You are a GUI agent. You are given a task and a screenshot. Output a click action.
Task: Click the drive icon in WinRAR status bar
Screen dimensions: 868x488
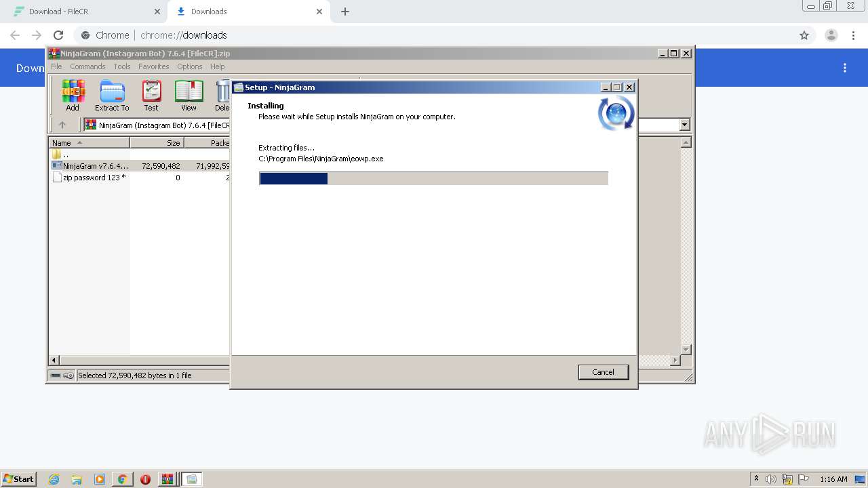56,375
